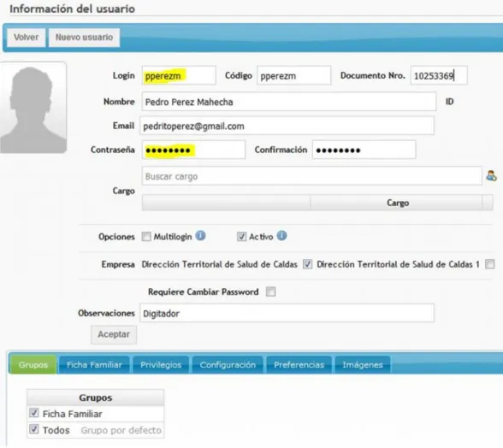This screenshot has height=448, width=503.
Task: Uncheck the Activo checkbox
Action: [x=241, y=237]
